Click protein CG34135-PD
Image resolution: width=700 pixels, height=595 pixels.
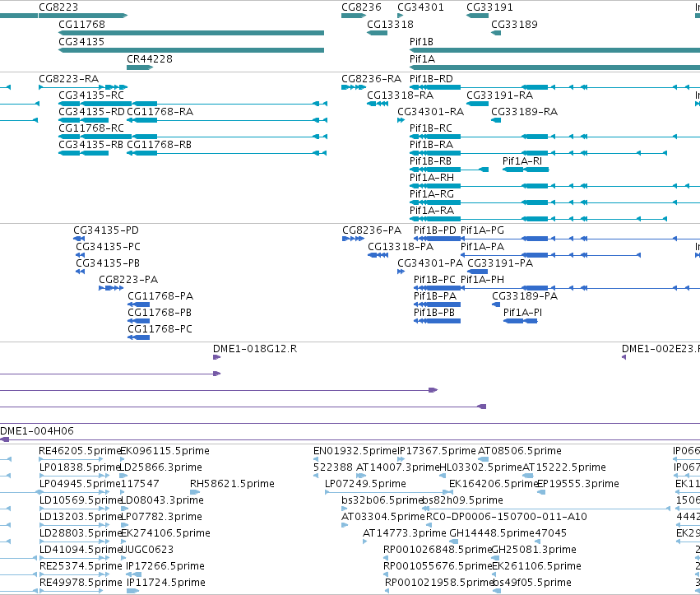[106, 230]
